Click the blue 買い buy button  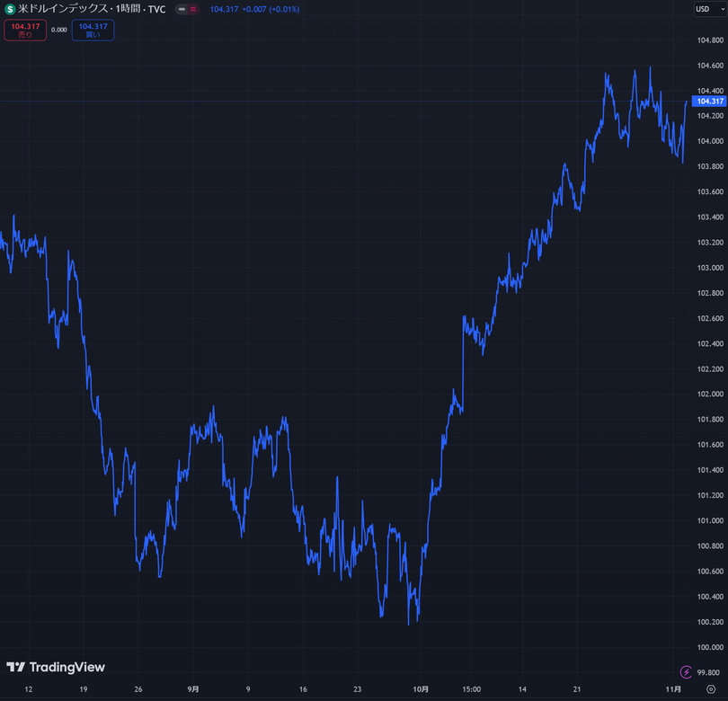93,30
